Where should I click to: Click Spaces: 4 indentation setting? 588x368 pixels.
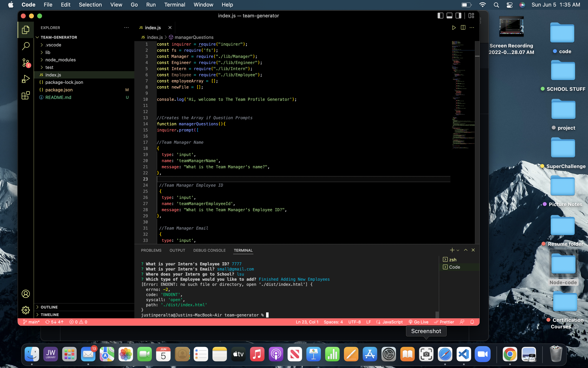333,322
